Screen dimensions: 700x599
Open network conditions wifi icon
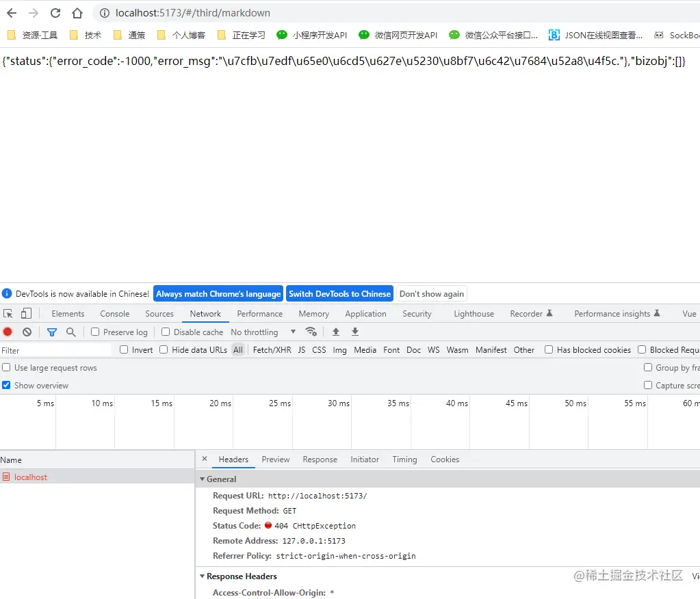311,332
